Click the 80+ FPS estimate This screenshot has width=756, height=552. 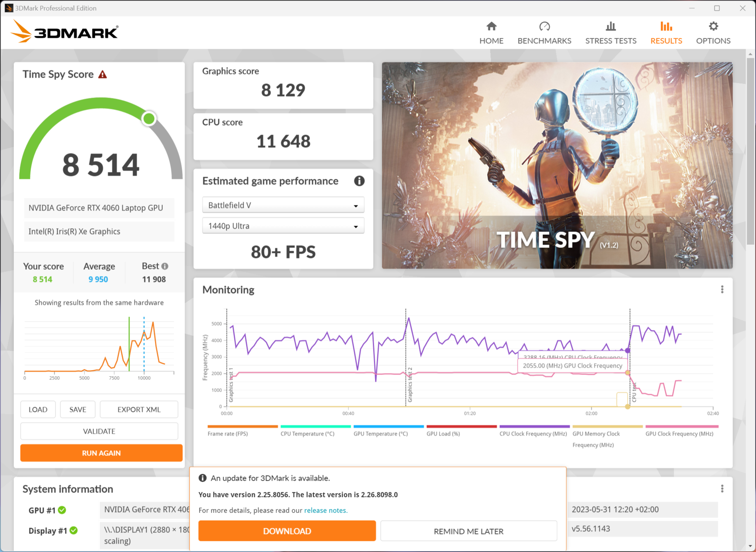(x=283, y=252)
